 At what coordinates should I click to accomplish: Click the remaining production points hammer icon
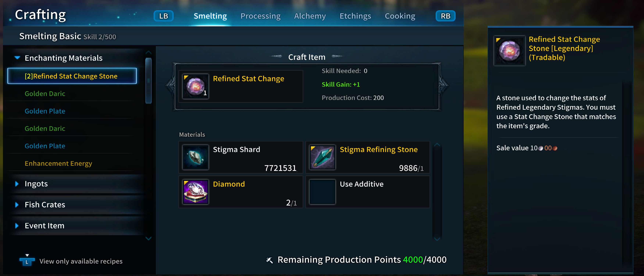pos(269,260)
